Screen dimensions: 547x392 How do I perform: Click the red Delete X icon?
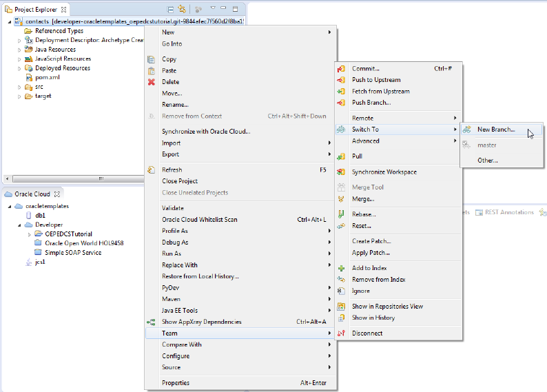pos(152,82)
